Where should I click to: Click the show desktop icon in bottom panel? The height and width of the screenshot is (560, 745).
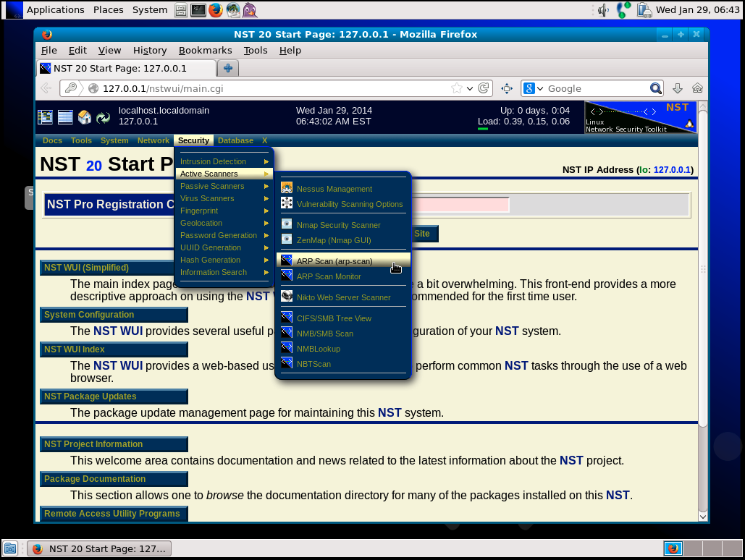[x=10, y=548]
